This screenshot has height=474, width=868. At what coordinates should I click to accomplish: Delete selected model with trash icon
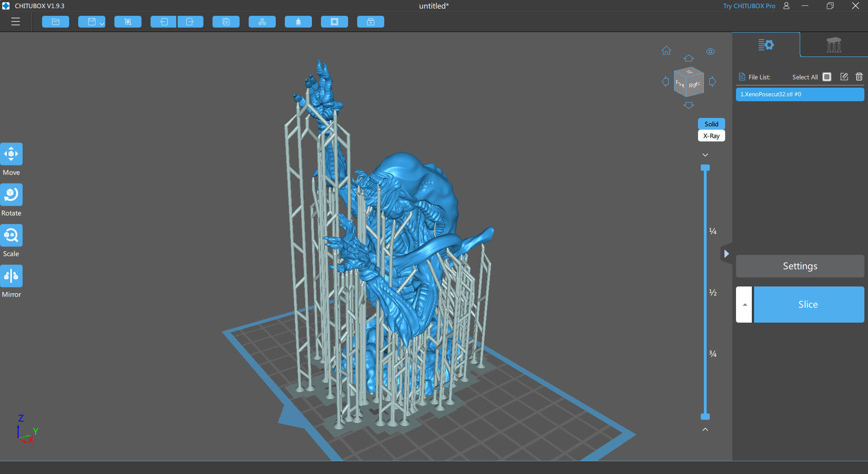(859, 77)
